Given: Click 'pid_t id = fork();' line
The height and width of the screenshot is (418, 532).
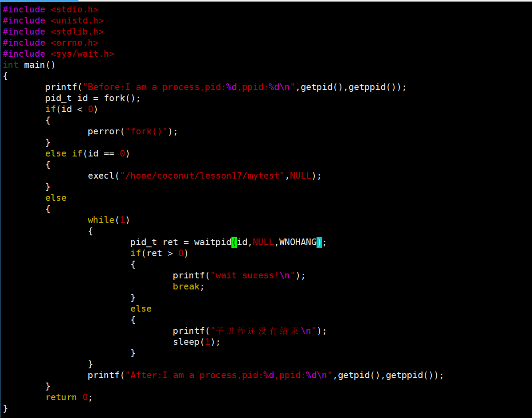Looking at the screenshot, I should (93, 98).
